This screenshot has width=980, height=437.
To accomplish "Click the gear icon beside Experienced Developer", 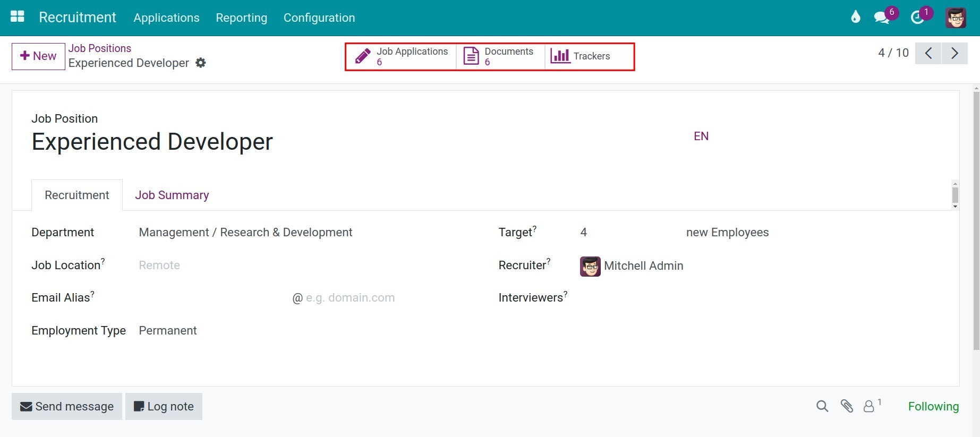I will 201,63.
